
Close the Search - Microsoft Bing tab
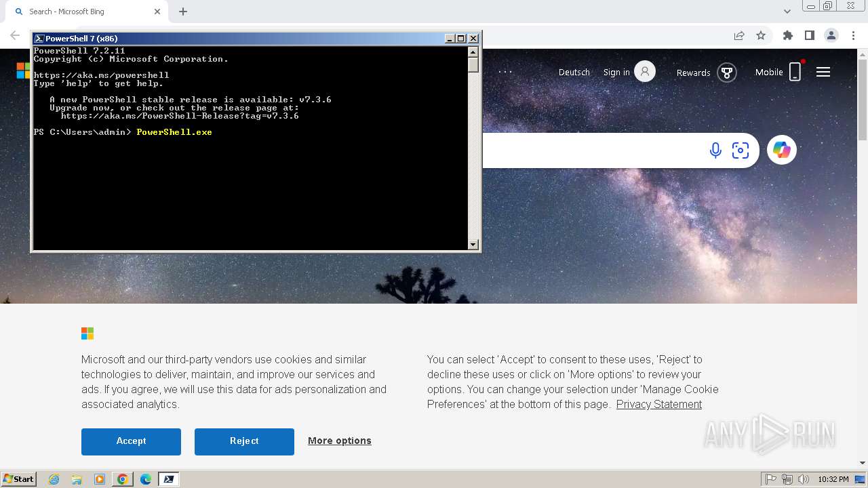[157, 12]
